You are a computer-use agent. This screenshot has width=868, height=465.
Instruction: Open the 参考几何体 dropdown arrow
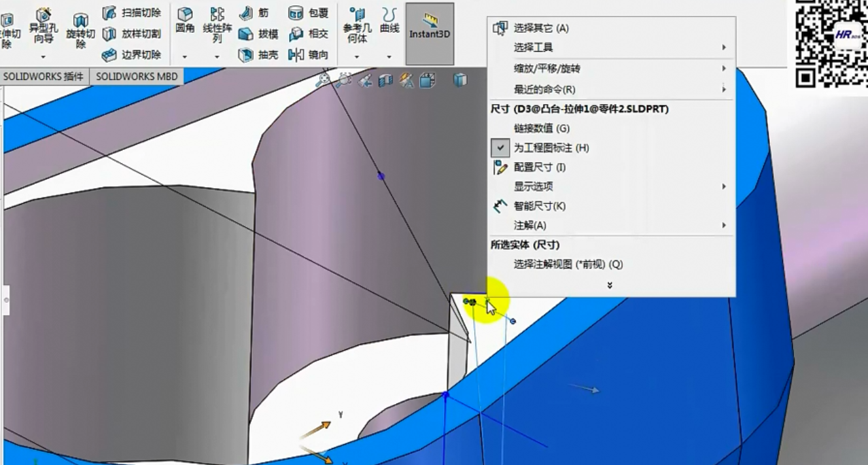[x=356, y=58]
